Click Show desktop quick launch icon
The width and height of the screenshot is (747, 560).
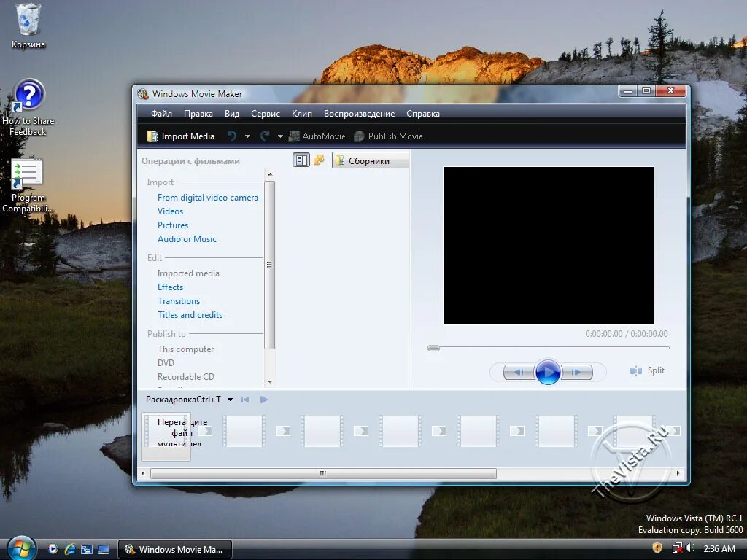pyautogui.click(x=104, y=549)
